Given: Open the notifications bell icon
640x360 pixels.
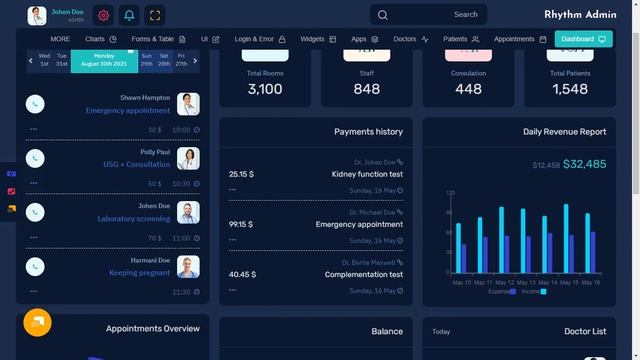Looking at the screenshot, I should [129, 16].
